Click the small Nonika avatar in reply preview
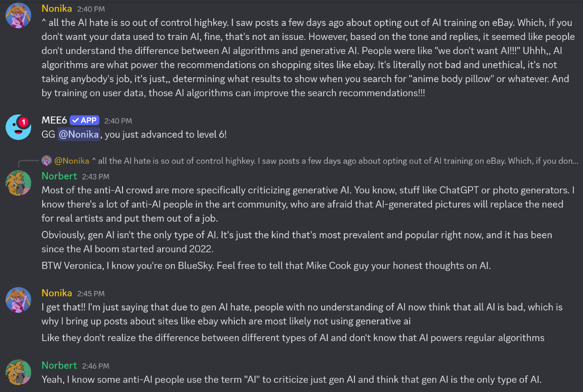This screenshot has width=583, height=392. pyautogui.click(x=46, y=160)
